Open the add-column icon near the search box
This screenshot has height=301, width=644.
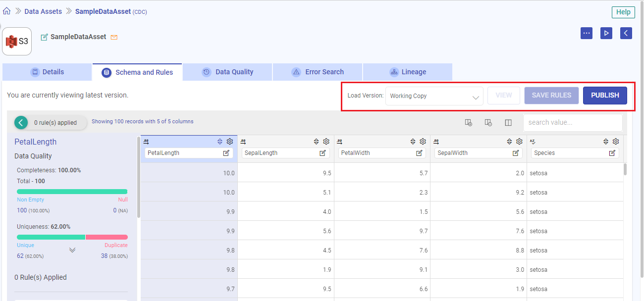point(469,122)
